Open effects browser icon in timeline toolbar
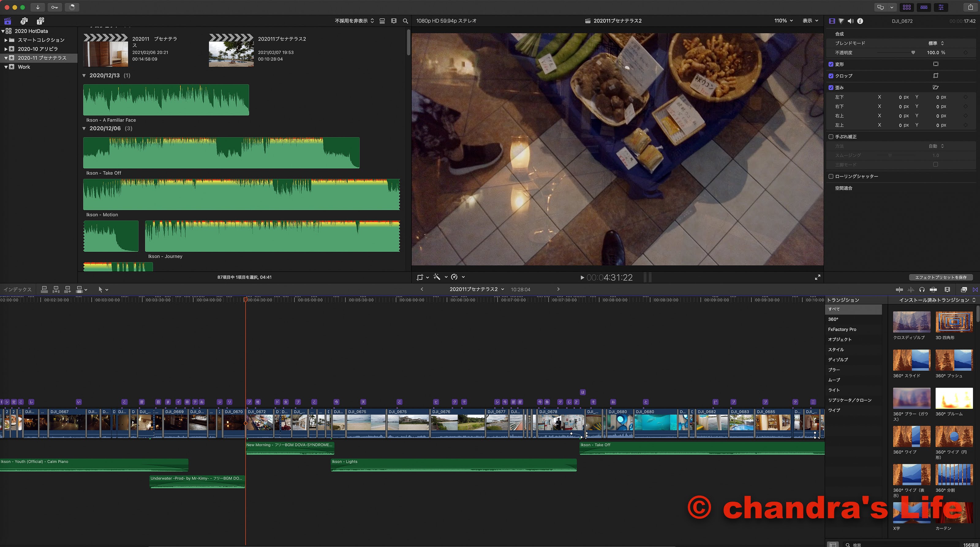 (x=964, y=289)
